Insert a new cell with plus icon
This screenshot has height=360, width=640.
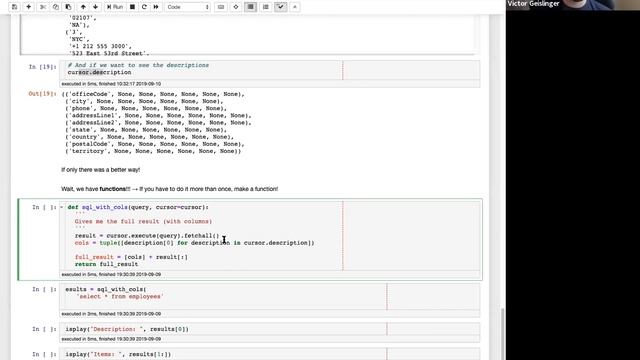click(x=29, y=7)
